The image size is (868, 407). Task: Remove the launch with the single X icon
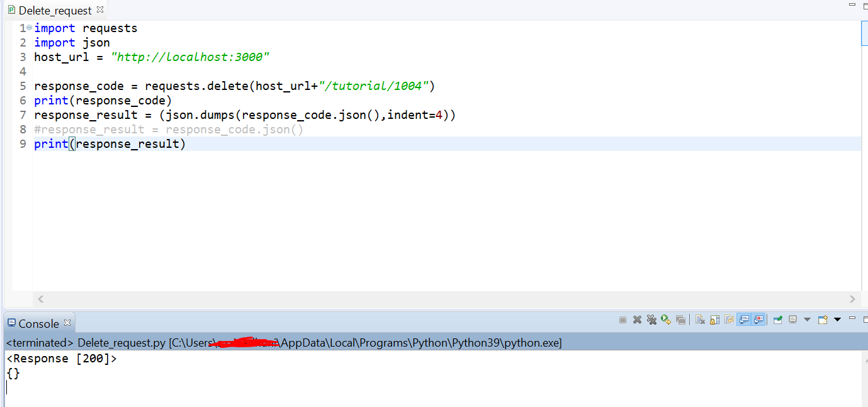point(637,320)
